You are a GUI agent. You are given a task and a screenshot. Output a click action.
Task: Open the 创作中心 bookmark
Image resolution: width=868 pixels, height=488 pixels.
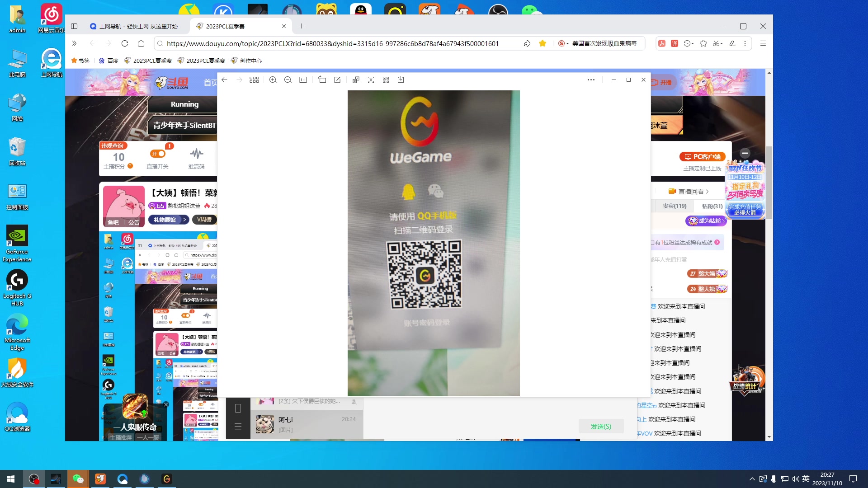pos(246,61)
